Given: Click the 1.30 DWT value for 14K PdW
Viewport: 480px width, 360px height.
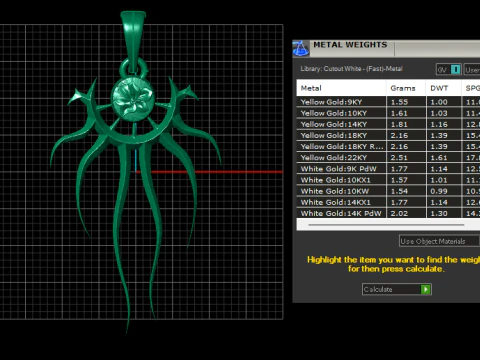Looking at the screenshot, I should 439,213.
